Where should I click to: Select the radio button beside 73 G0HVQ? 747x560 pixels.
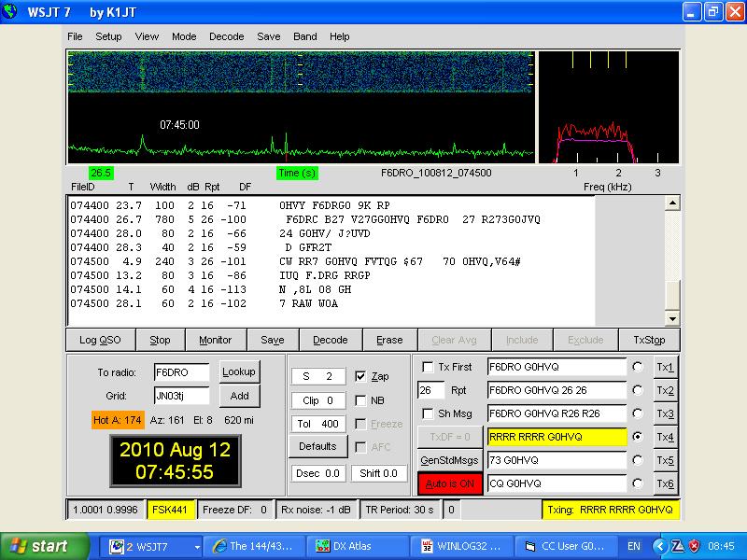point(638,460)
